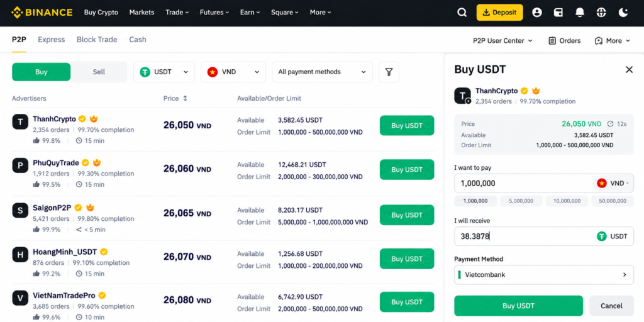
Task: Expand Vietcombank payment method
Action: (544, 275)
